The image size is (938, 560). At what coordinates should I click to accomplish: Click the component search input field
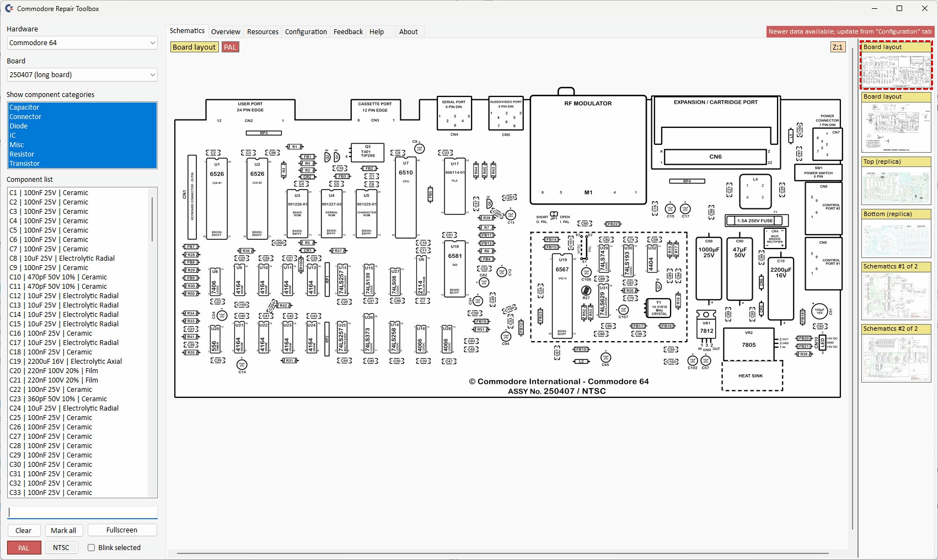83,512
